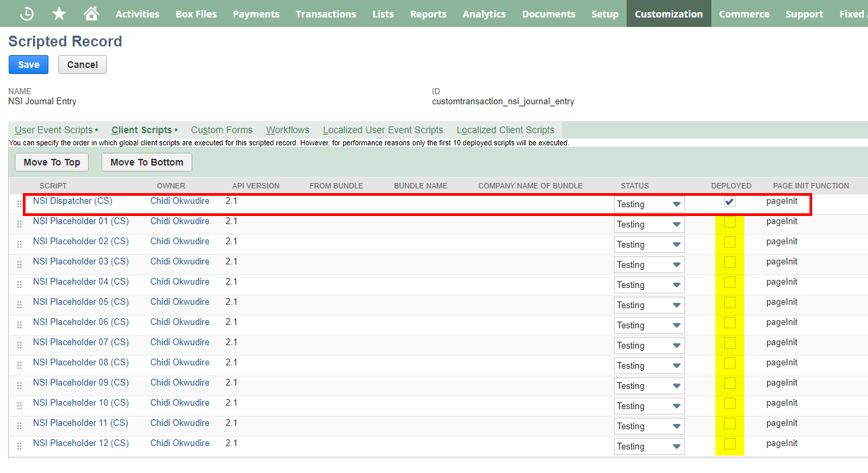Image resolution: width=868 pixels, height=473 pixels.
Task: Grab drag handle of Placeholder 02 row
Action: pyautogui.click(x=19, y=244)
